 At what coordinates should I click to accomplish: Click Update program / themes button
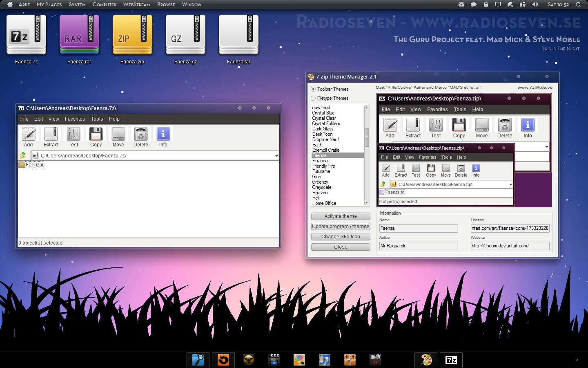tap(341, 227)
